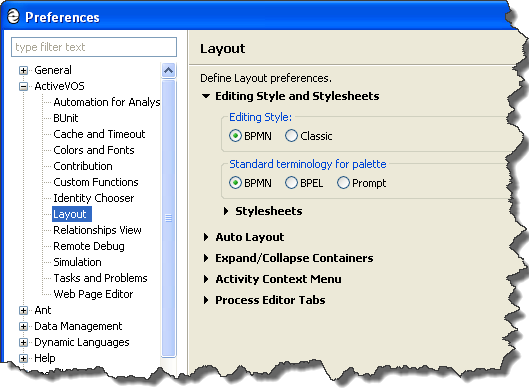The width and height of the screenshot is (529, 388).
Task: Open Automation for Analysts preferences page
Action: pos(107,102)
